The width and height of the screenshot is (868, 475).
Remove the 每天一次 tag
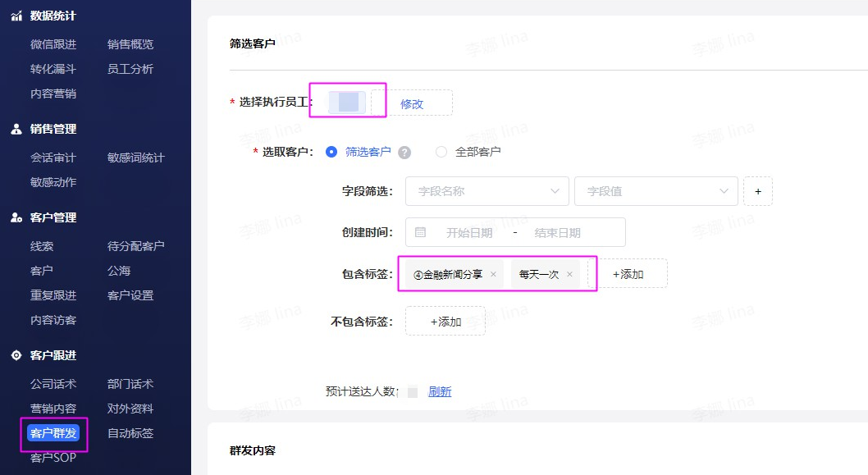[569, 274]
